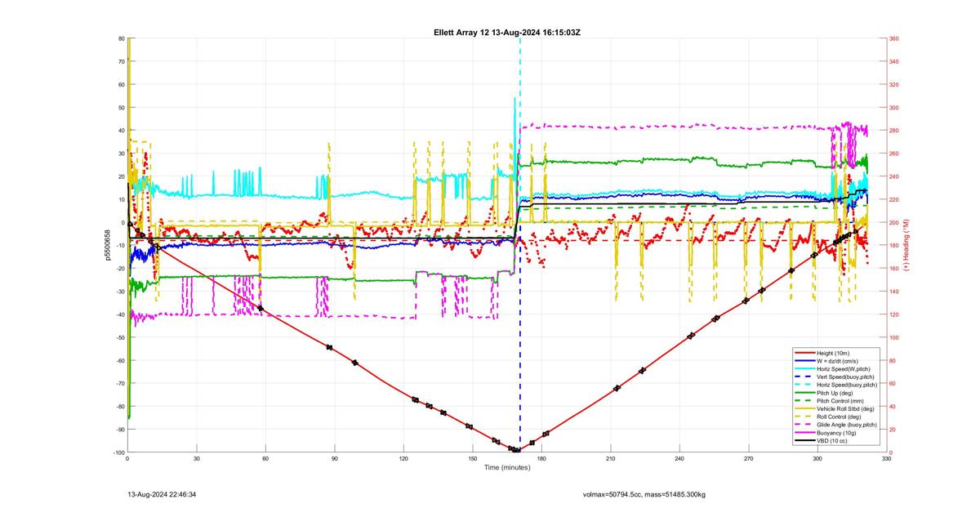Click the x-axis tick label '330'

(886, 459)
